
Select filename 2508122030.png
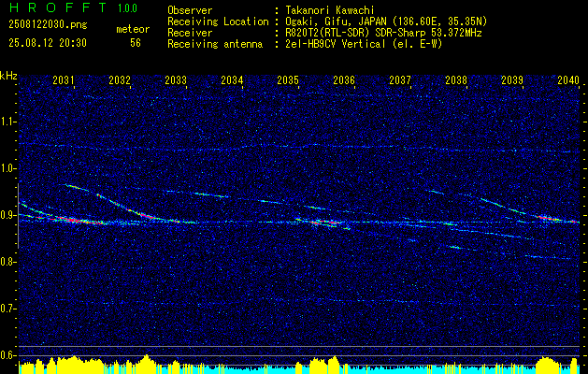point(48,24)
